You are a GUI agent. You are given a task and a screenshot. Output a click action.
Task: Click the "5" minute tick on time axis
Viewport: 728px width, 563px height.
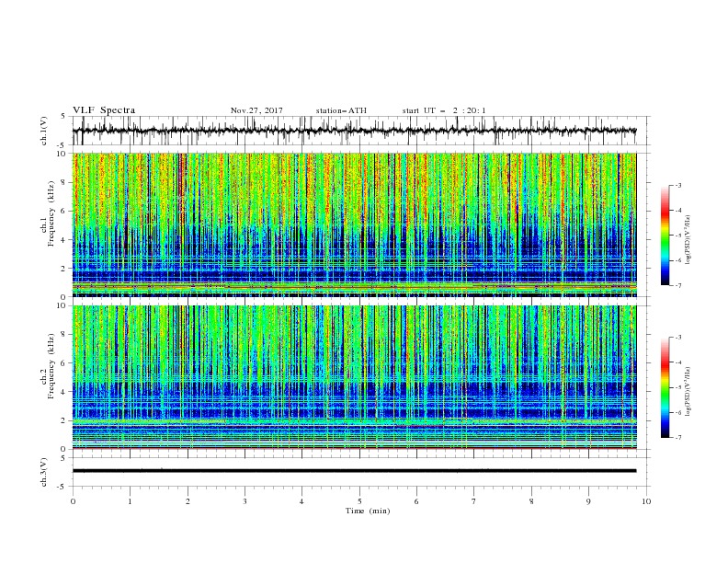tap(359, 501)
